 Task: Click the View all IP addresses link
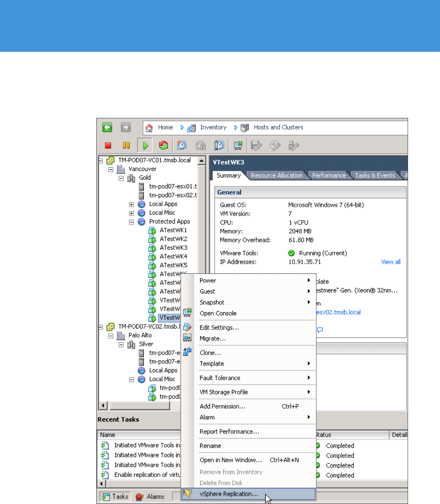click(391, 262)
